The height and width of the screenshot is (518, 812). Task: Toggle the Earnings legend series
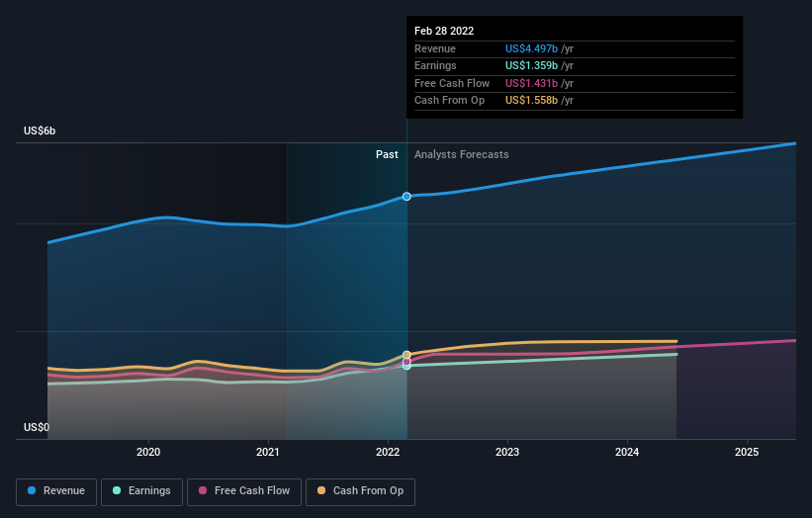[141, 491]
